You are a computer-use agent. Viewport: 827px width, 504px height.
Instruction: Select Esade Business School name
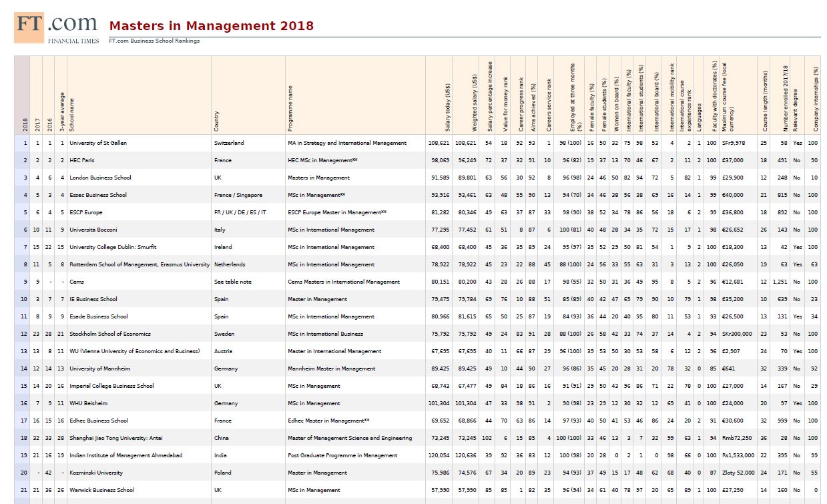click(99, 316)
